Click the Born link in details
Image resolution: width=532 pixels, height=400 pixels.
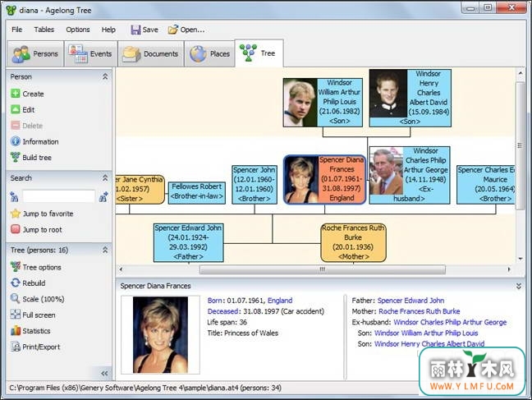215,300
